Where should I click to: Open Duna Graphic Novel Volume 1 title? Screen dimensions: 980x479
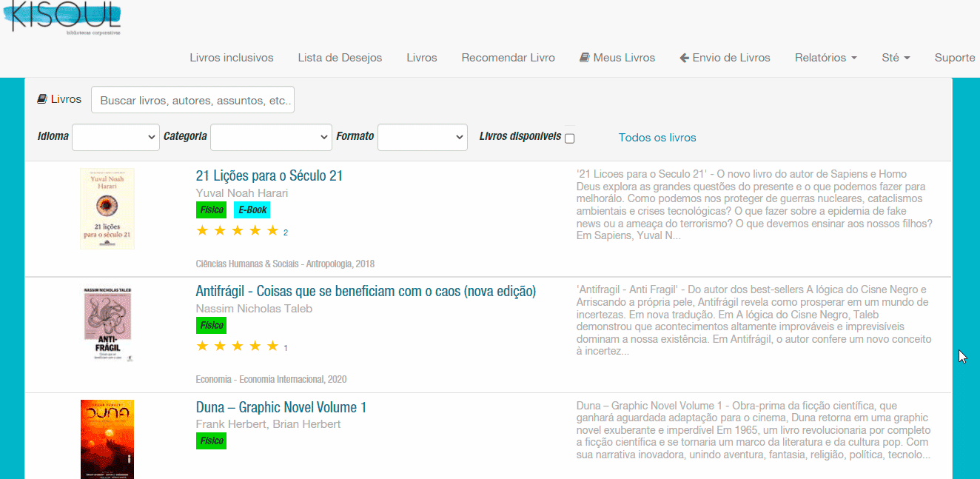pyautogui.click(x=281, y=407)
